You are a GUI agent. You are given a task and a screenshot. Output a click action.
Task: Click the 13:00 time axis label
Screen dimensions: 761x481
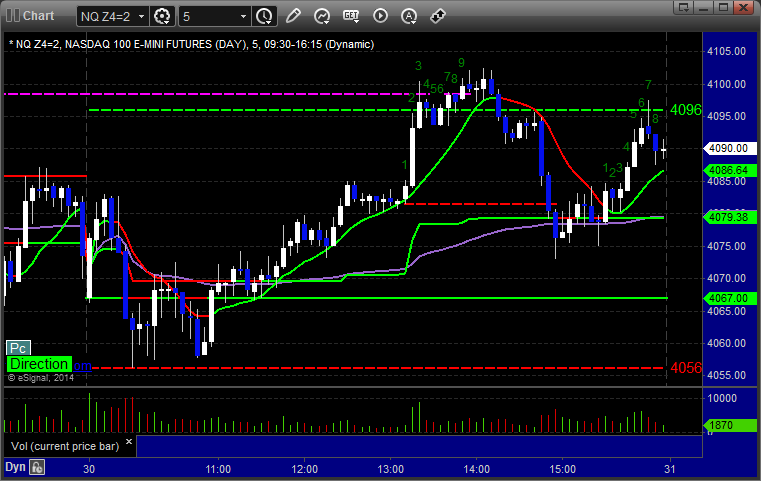tap(390, 469)
